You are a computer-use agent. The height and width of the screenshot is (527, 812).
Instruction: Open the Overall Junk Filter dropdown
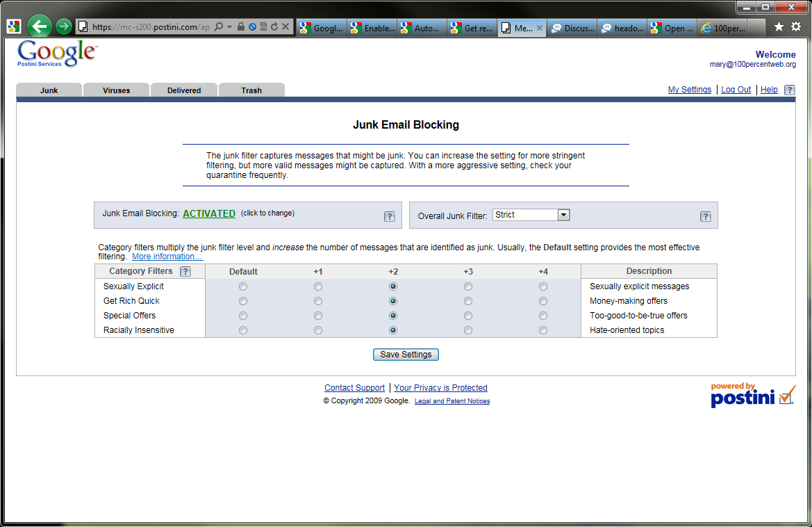coord(531,215)
